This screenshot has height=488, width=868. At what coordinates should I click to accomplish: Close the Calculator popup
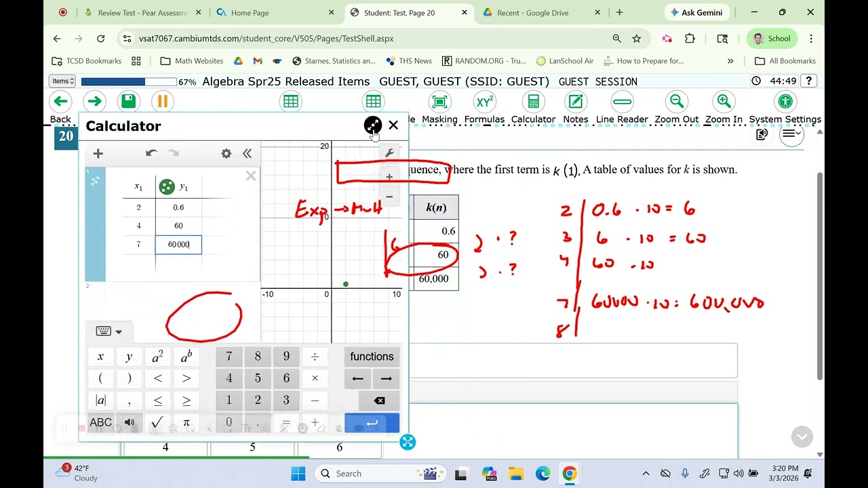[393, 125]
